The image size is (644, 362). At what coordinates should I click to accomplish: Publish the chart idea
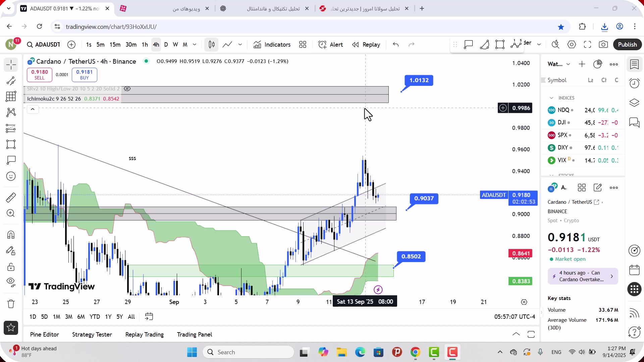(627, 45)
